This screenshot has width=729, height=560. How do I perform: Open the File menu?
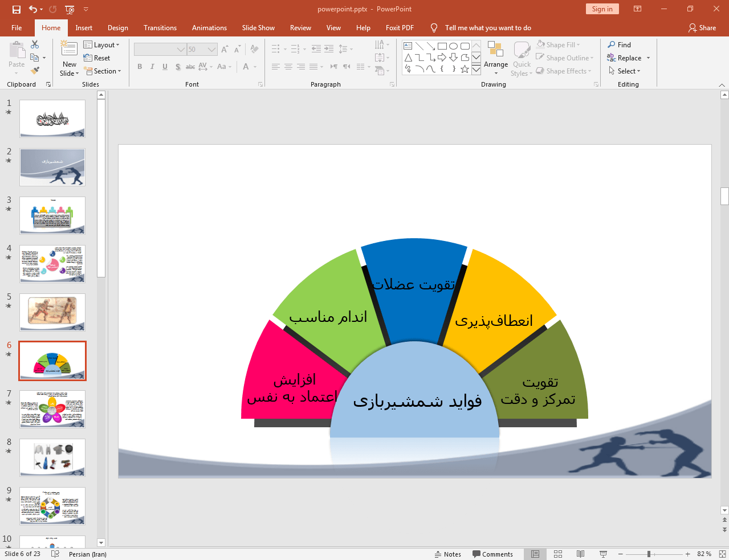pos(17,28)
